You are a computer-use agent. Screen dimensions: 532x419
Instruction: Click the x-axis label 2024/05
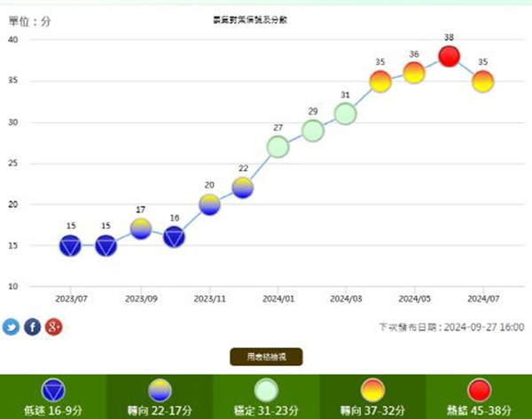[415, 299]
